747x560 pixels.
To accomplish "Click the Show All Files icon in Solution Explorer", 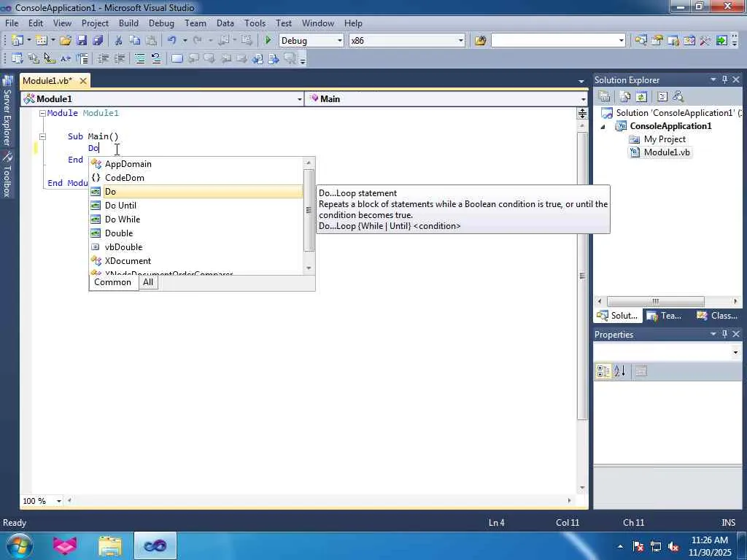I will [625, 97].
